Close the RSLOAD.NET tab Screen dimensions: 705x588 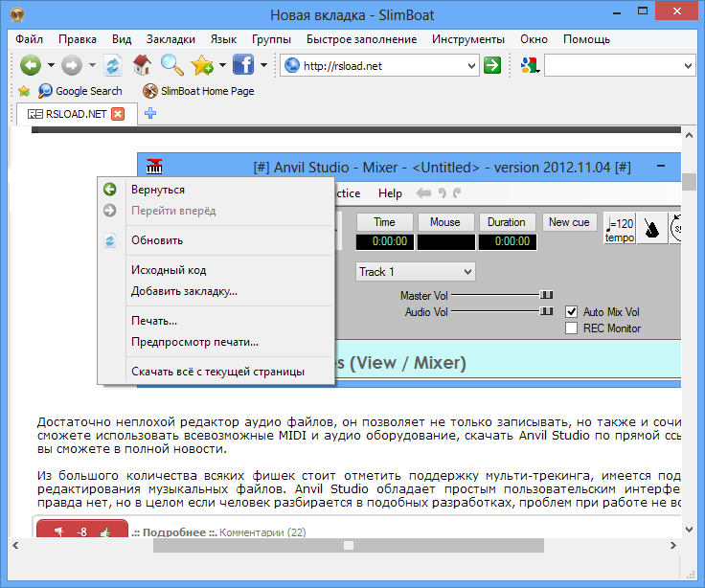tap(118, 114)
